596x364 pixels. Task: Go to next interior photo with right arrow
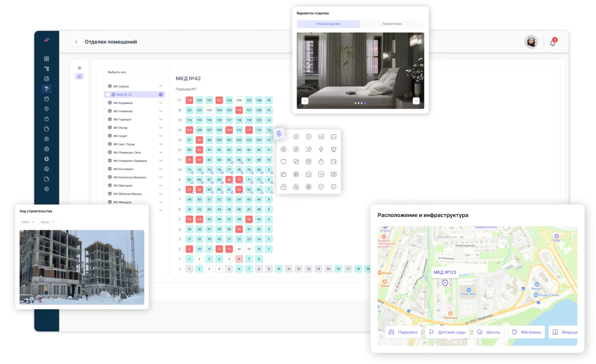click(416, 101)
